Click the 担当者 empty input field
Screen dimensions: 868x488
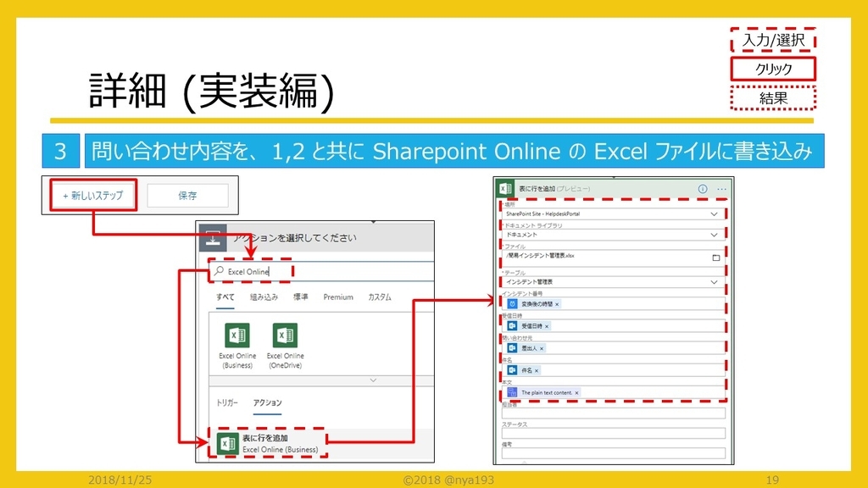pos(614,413)
